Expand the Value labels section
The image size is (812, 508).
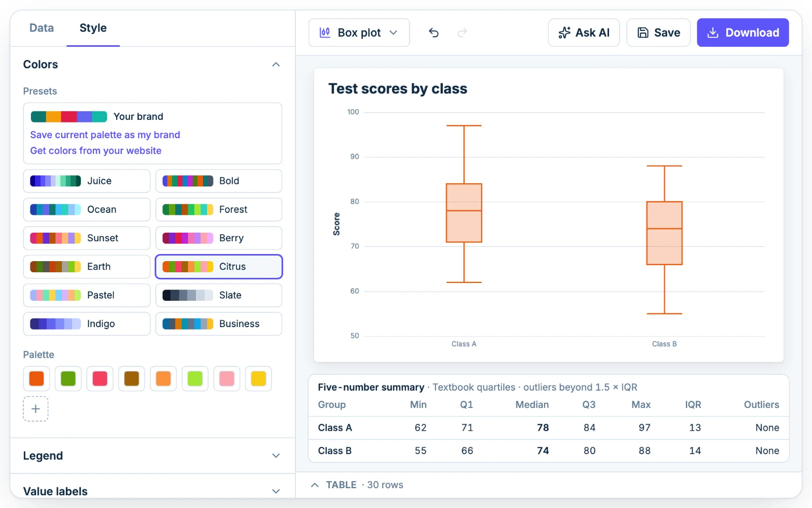coord(152,490)
